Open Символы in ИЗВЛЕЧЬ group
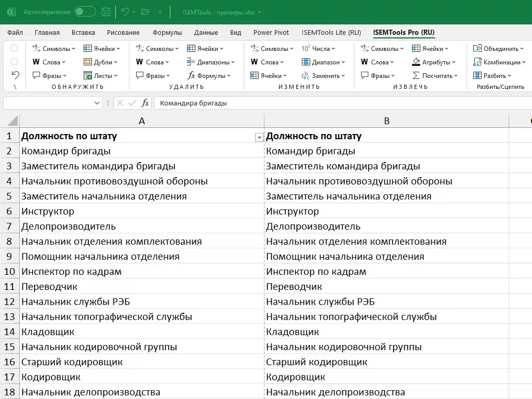 coord(382,48)
